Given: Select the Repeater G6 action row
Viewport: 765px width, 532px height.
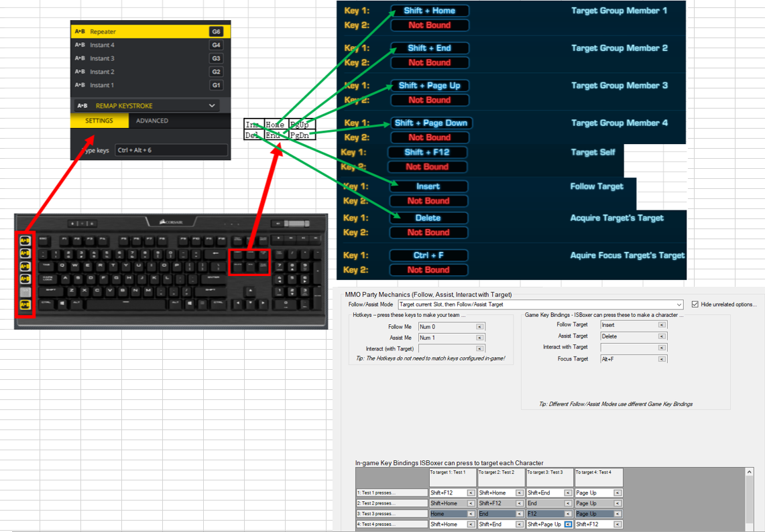Looking at the screenshot, I should coord(150,31).
